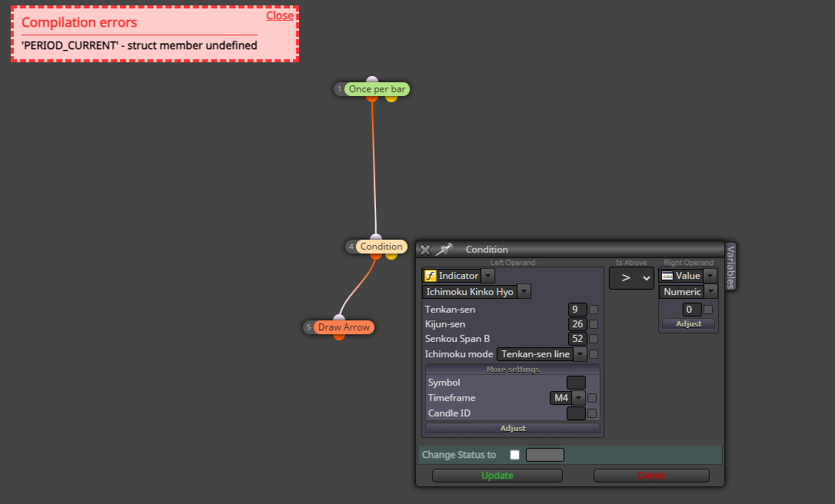Edit the Kijun-sen value 26
835x504 pixels.
[x=577, y=324]
